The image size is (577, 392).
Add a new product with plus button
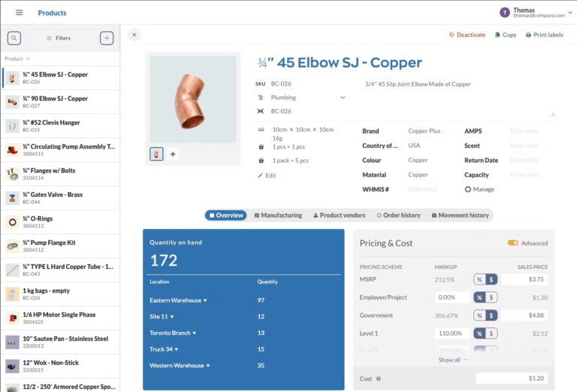[x=107, y=38]
